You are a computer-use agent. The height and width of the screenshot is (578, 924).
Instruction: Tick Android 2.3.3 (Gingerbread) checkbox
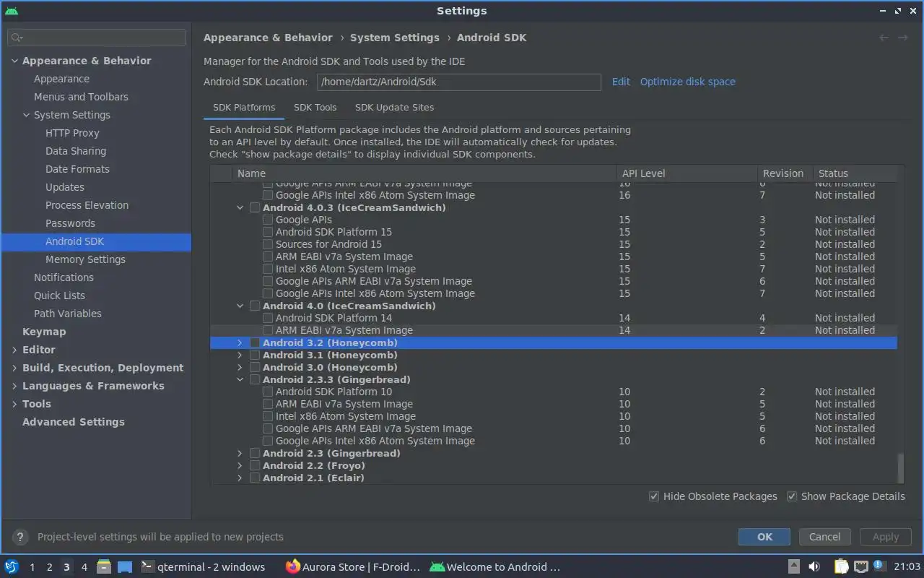(x=255, y=379)
